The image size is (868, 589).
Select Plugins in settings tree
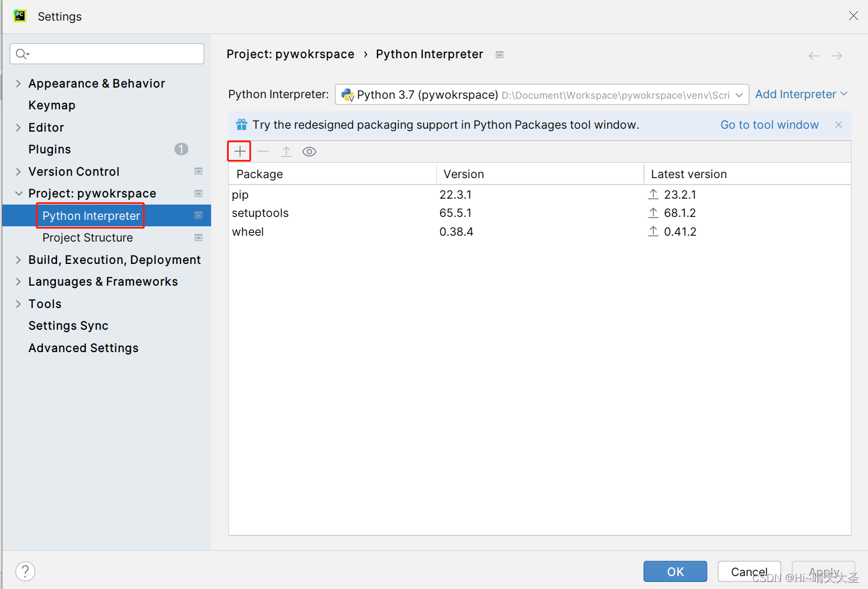49,149
